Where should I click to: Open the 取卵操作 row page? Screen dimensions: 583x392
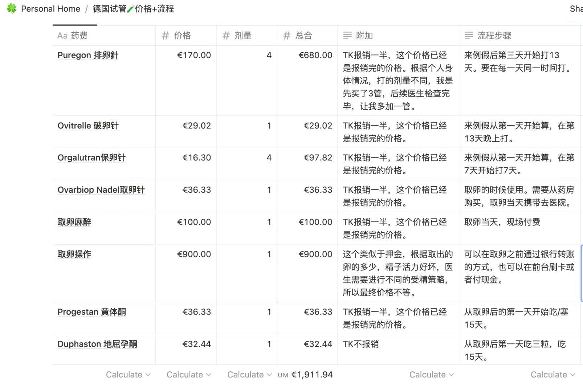74,254
